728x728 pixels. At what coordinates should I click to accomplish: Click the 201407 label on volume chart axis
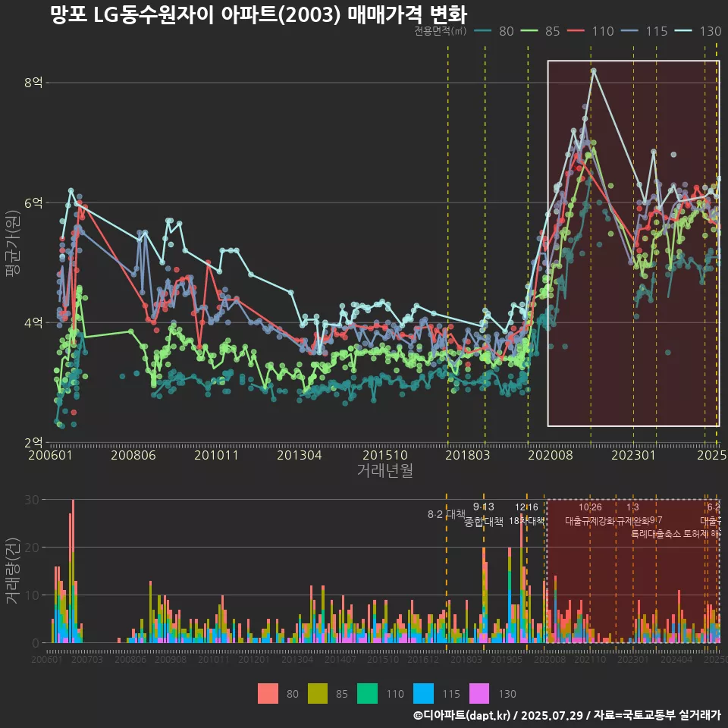coord(340,659)
